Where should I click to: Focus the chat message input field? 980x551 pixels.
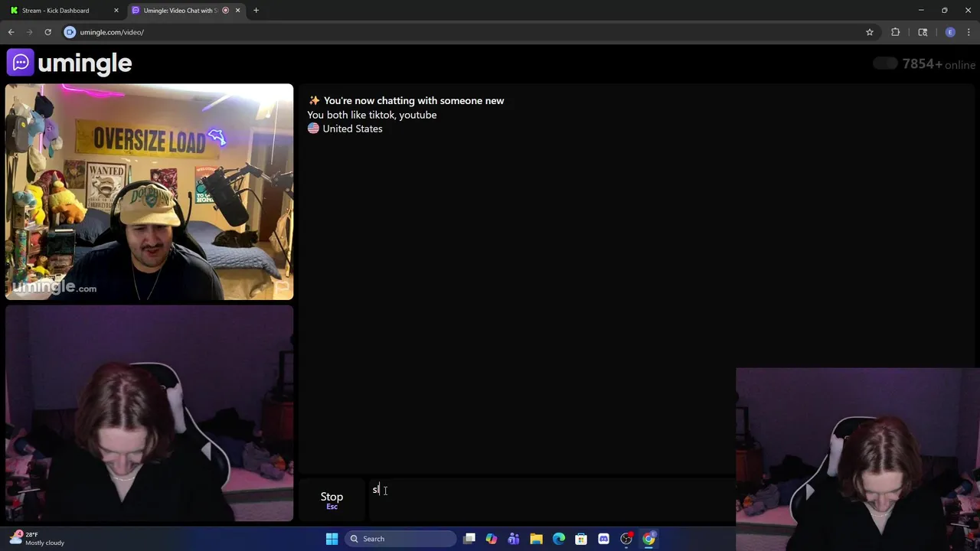coord(551,500)
